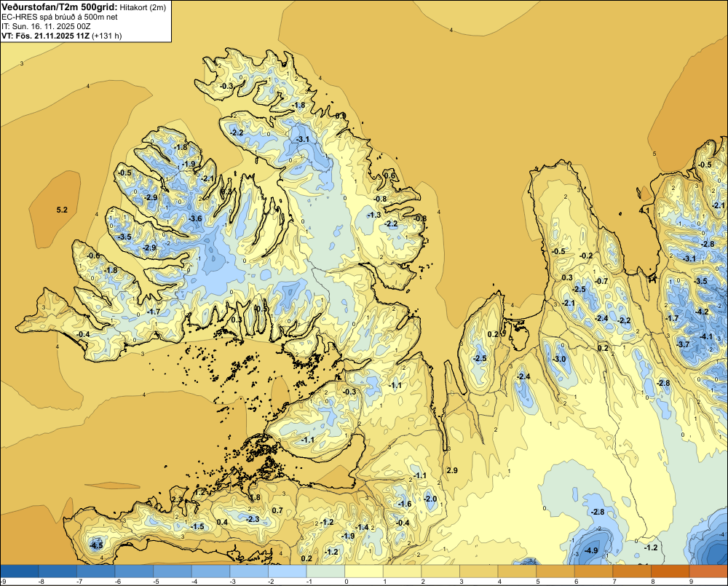Click the -2.3 temperature value

click(x=253, y=519)
